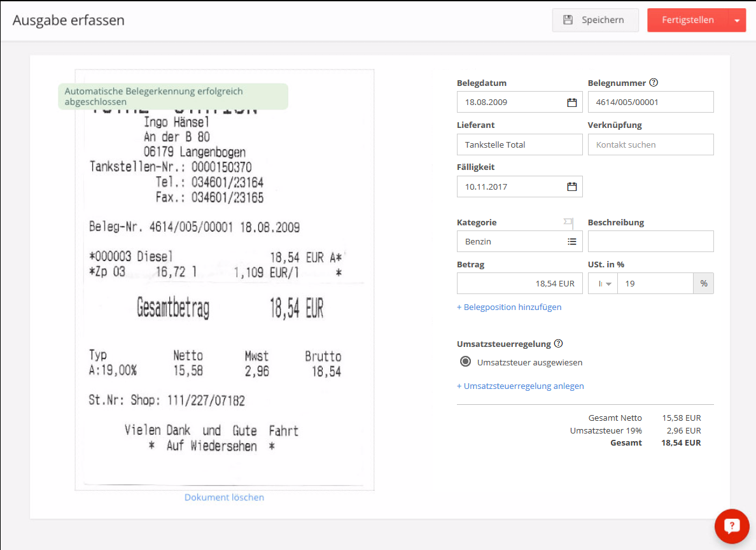Click the Umsatzsteuerregelung anlegen link
Image resolution: width=756 pixels, height=550 pixels.
click(x=520, y=386)
